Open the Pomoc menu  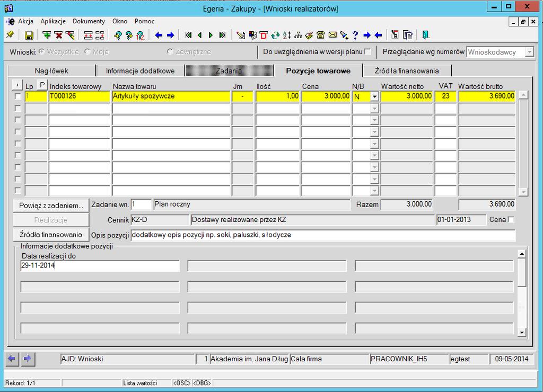144,21
